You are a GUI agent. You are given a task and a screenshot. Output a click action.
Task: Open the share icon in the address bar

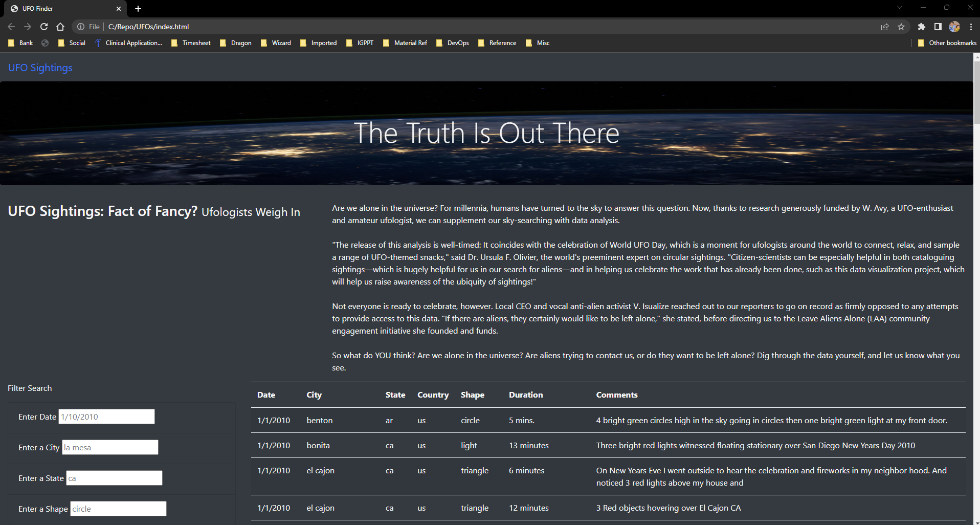pos(885,27)
